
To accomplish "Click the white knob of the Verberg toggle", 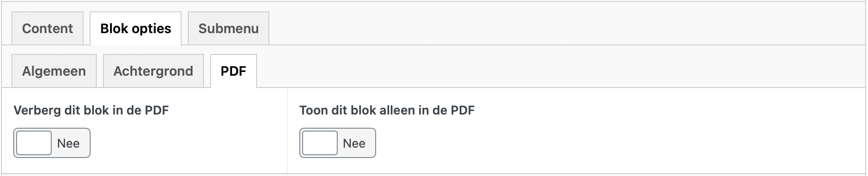I will (x=34, y=143).
